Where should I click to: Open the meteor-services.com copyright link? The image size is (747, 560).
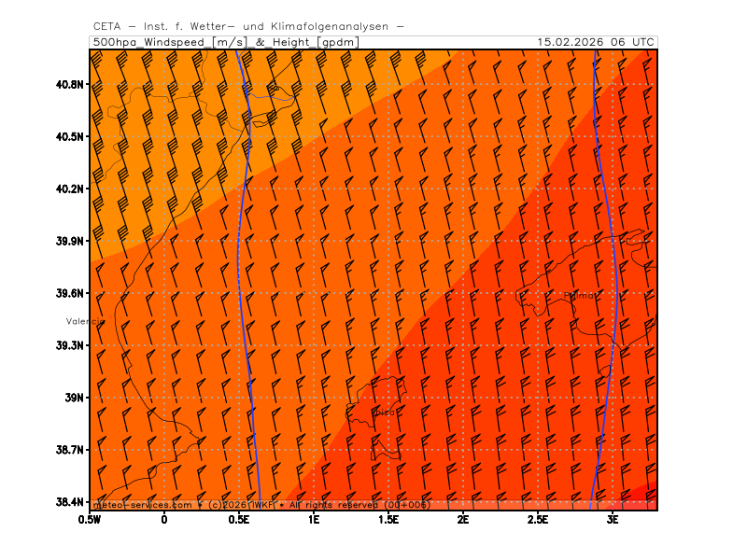point(142,505)
